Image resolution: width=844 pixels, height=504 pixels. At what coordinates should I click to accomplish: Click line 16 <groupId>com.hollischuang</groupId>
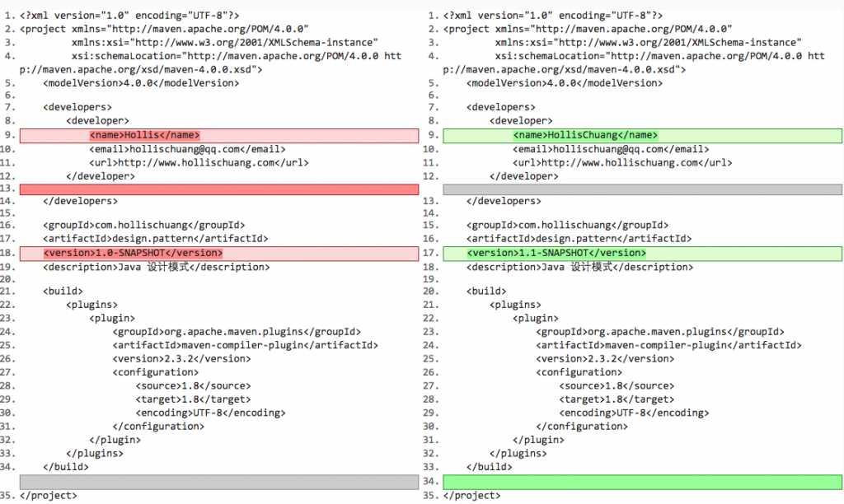[144, 226]
